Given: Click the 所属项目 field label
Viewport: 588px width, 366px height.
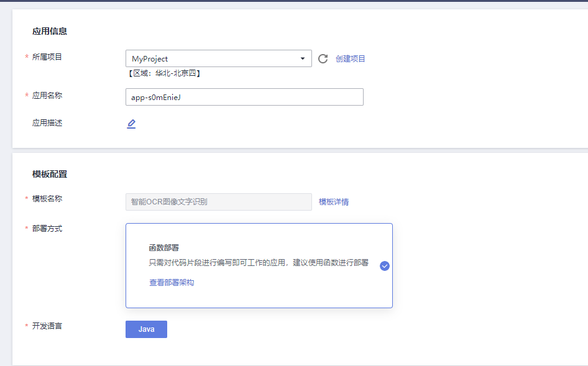Looking at the screenshot, I should point(47,57).
